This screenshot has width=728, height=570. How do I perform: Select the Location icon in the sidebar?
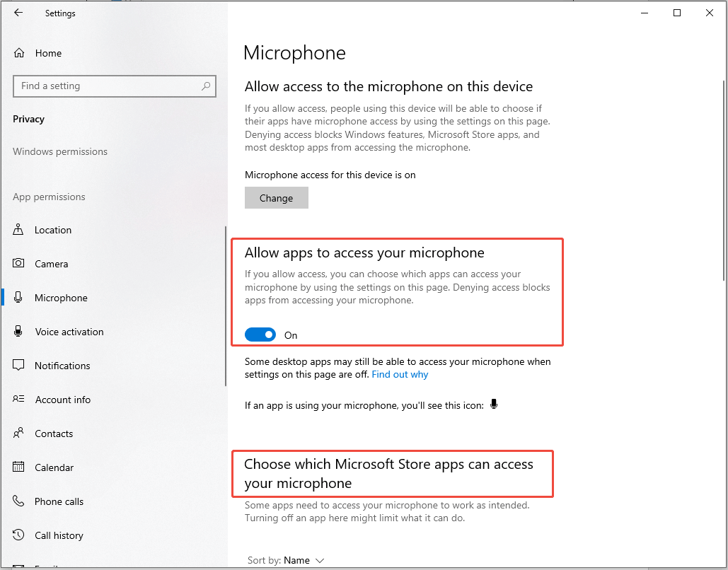point(18,229)
